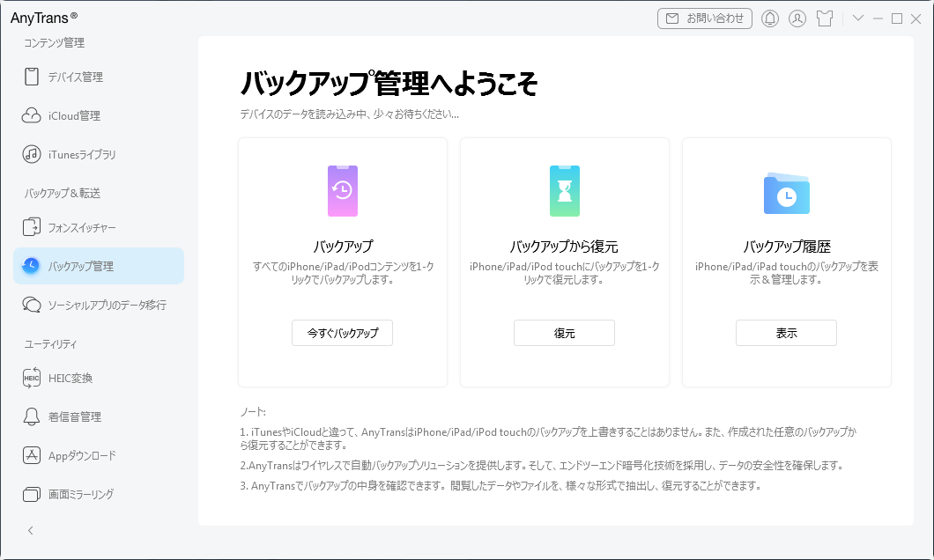
Task: Click the envelope icon in お問い合わせ
Action: click(672, 18)
